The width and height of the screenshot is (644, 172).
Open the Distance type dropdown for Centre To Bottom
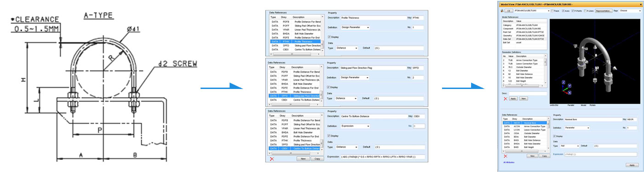click(347, 147)
